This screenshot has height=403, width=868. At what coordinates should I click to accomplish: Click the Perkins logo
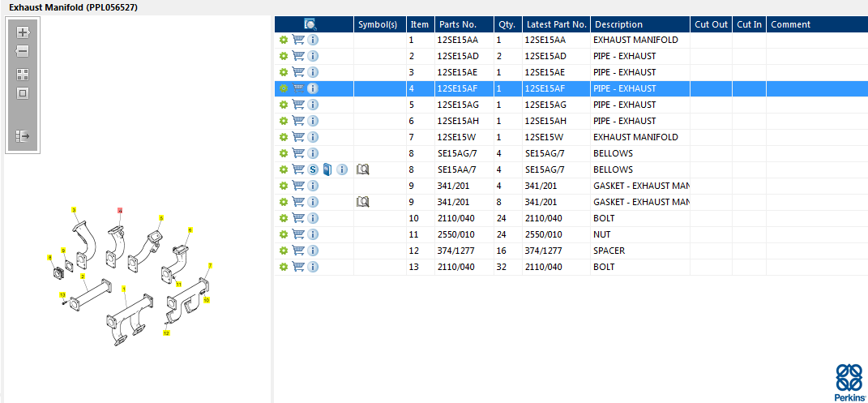[849, 383]
